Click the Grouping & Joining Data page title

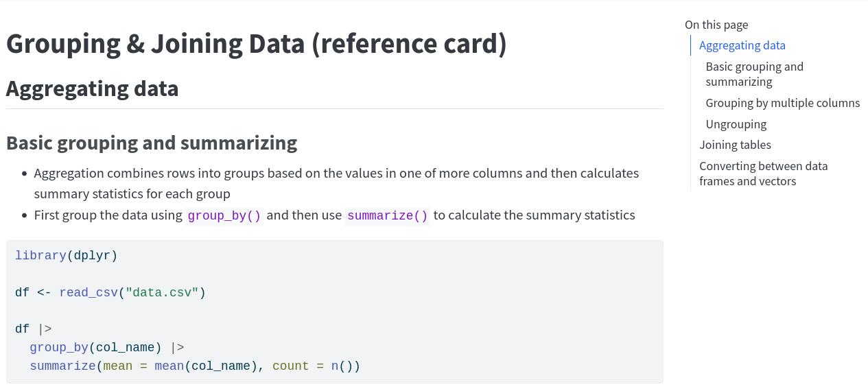[x=256, y=45]
